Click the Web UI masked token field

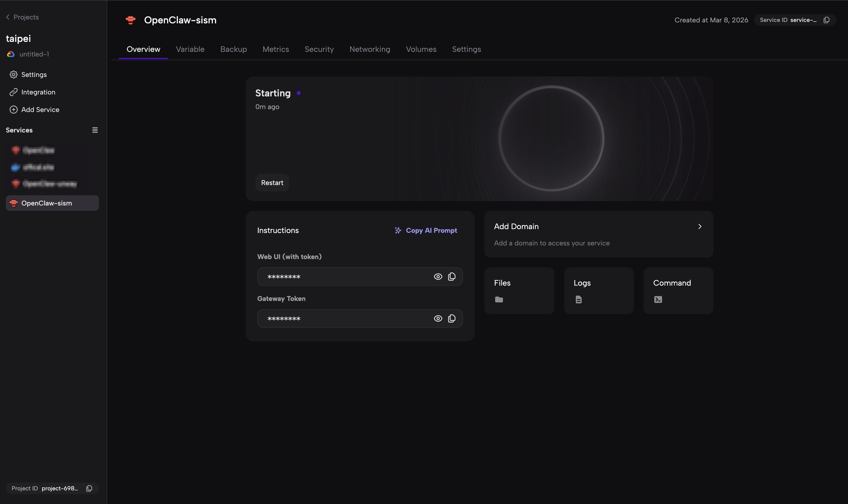coord(343,276)
